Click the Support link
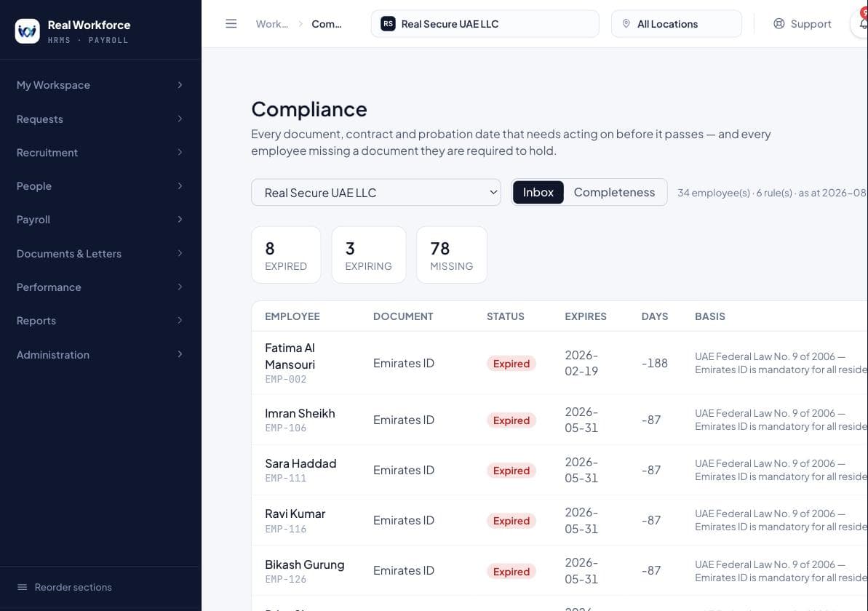This screenshot has width=868, height=611. click(x=802, y=24)
